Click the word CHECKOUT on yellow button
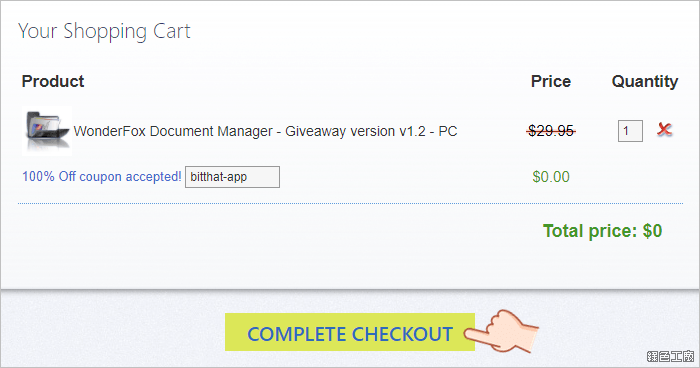 click(x=402, y=334)
